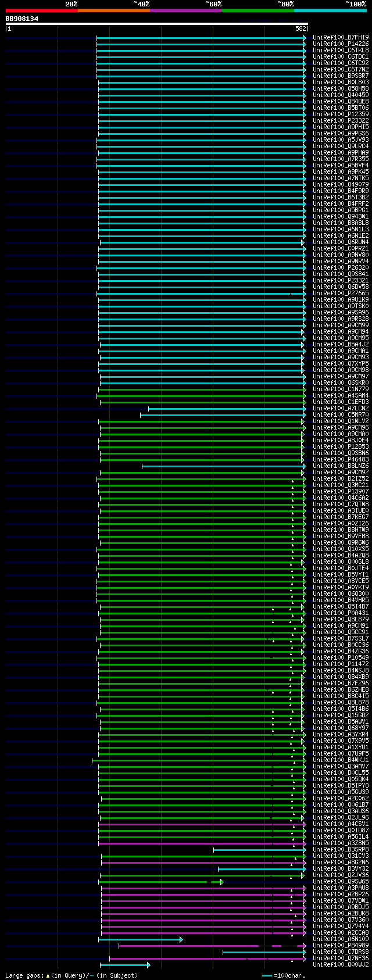Select the UniRef100_B6ZHE8 label

(x=341, y=689)
